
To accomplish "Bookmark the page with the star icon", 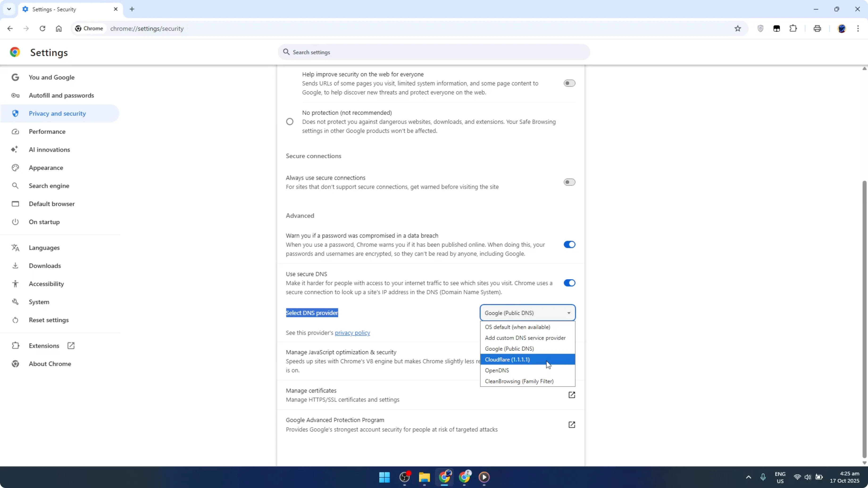I will (738, 28).
